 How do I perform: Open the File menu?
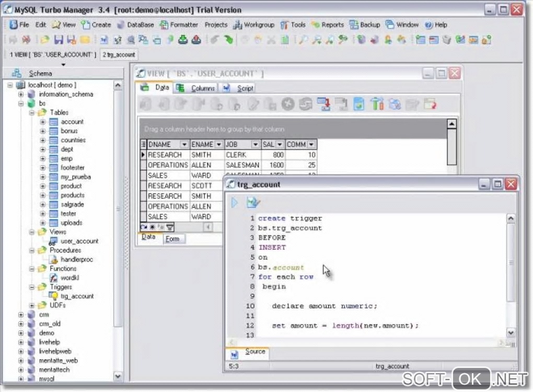click(19, 25)
